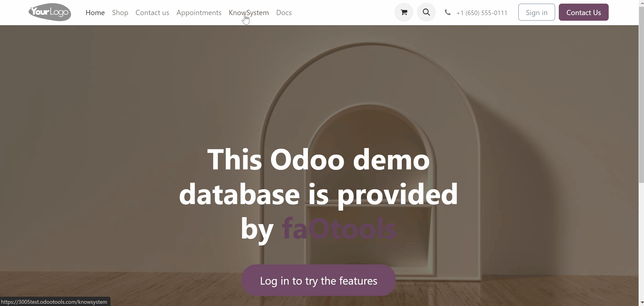Click the Sign in button
The image size is (644, 306).
537,12
